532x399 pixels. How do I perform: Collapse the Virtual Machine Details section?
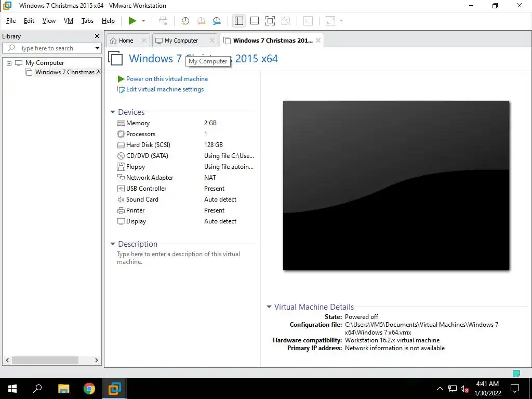pos(269,307)
